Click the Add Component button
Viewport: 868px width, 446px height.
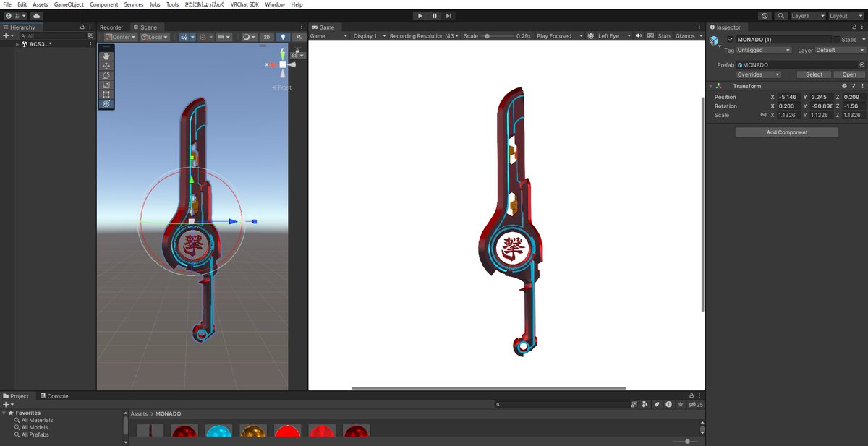pos(787,132)
